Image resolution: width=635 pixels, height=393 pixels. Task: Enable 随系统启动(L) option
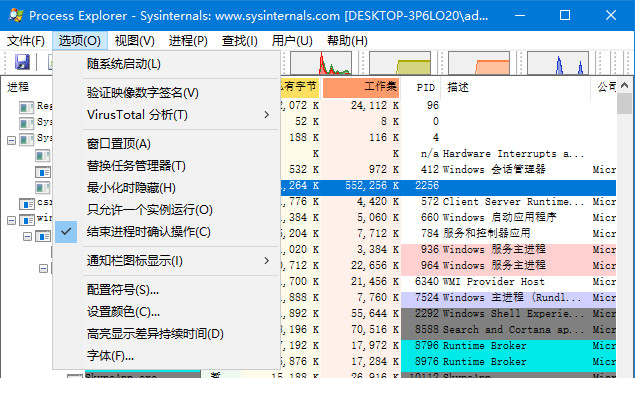pos(167,64)
